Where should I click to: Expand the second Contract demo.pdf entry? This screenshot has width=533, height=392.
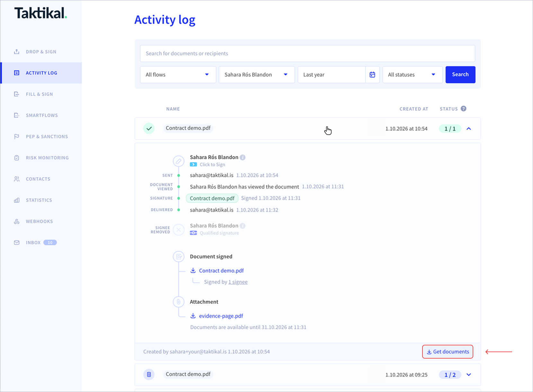(x=469, y=375)
